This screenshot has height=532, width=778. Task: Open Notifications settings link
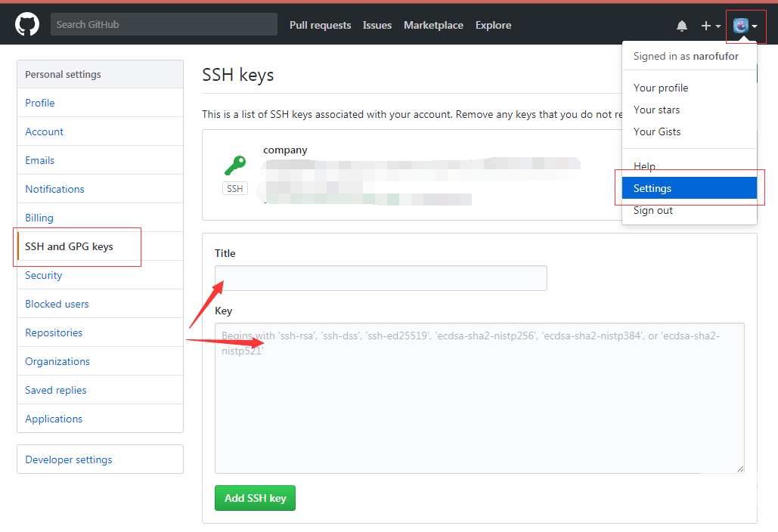point(101,189)
